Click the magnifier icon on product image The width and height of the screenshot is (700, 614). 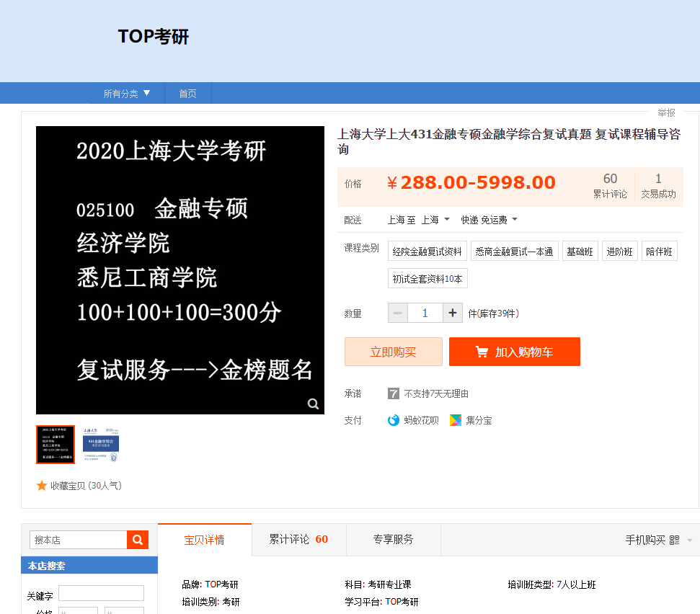point(313,404)
